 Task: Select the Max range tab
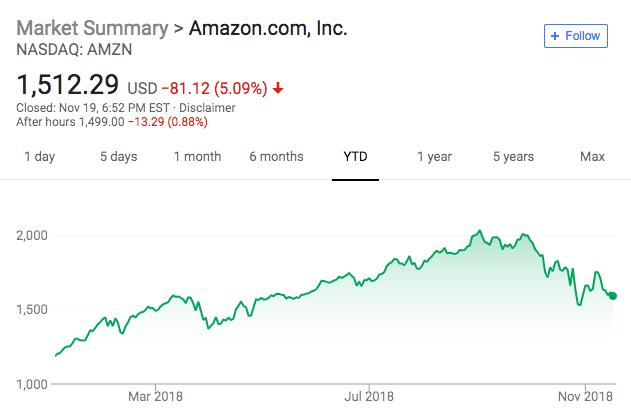[592, 156]
